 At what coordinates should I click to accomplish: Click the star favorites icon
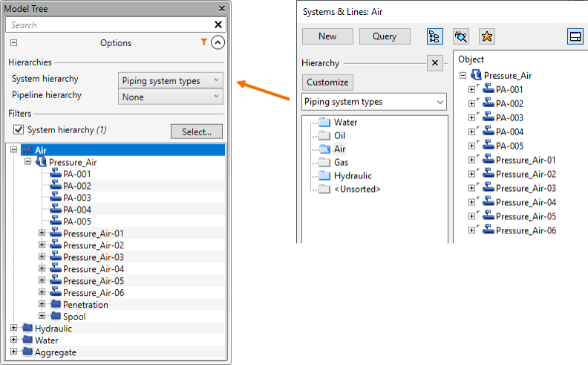(486, 36)
